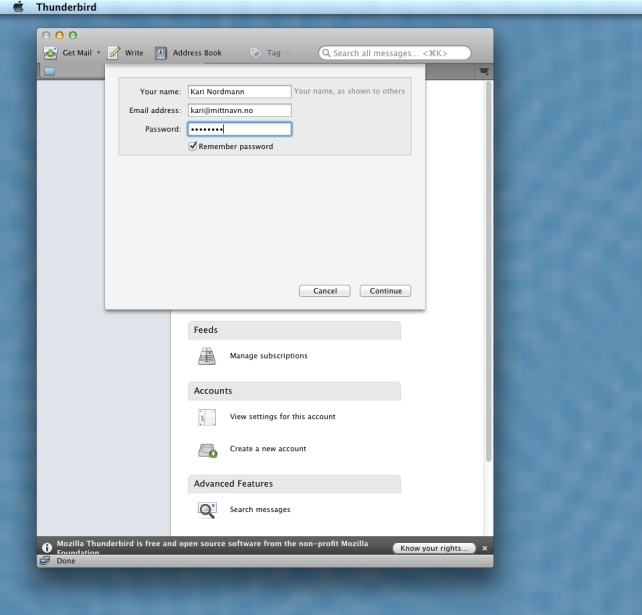Dismiss the Mozilla notification bar
Screen dimensions: 642x615
[x=485, y=548]
